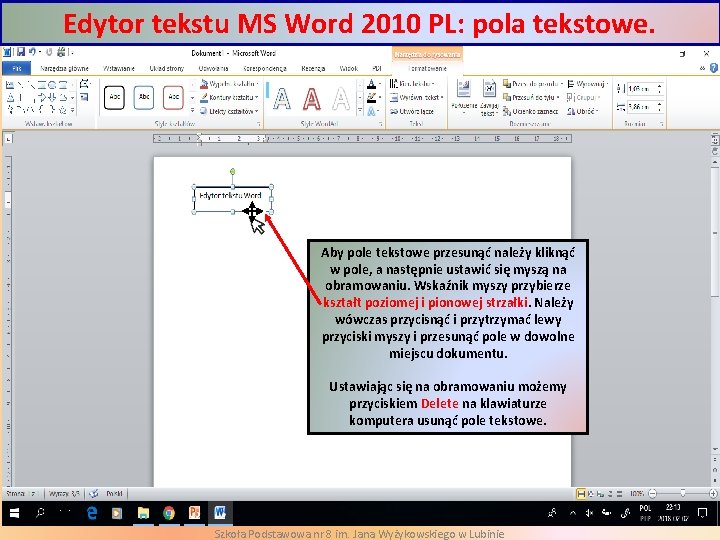Click the shape width input field
Image resolution: width=720 pixels, height=540 pixels.
641,107
